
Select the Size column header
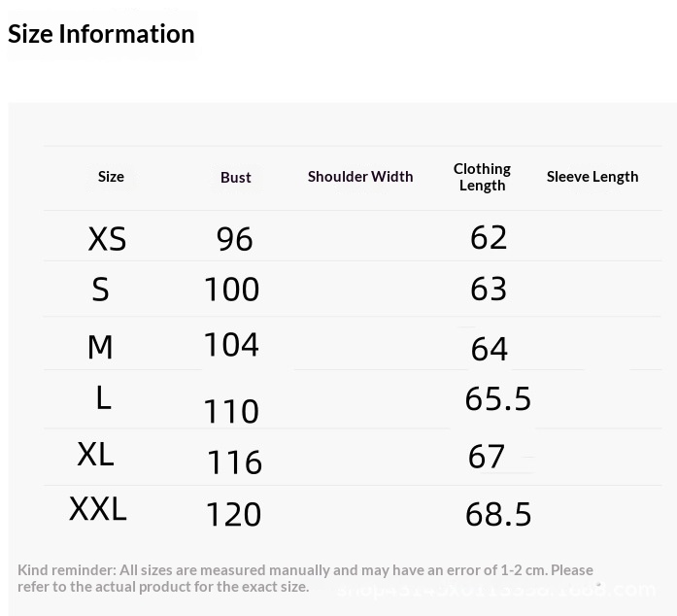[x=111, y=177]
